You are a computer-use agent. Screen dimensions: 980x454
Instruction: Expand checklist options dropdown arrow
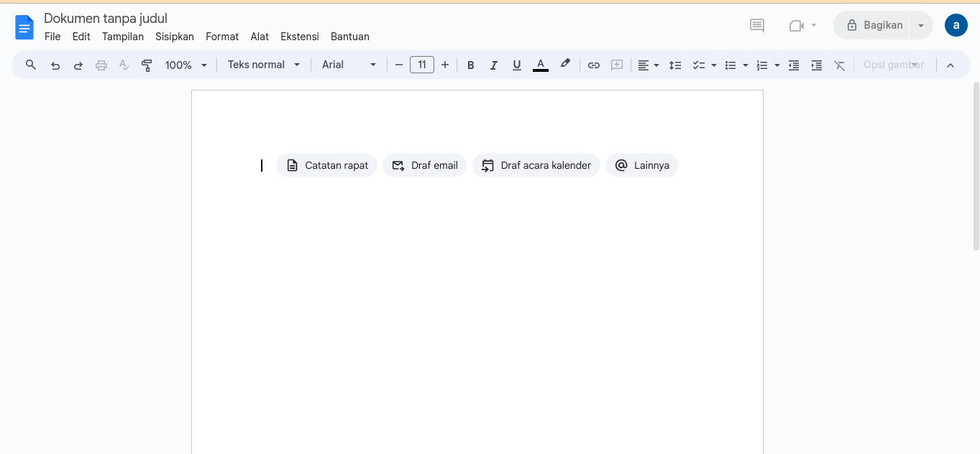pyautogui.click(x=714, y=65)
